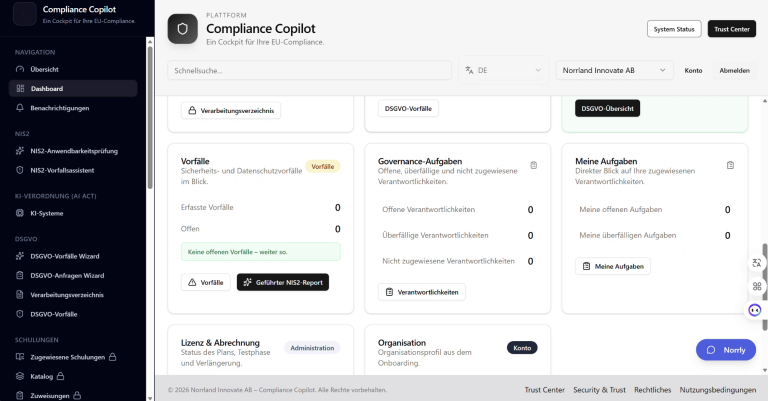Click the System Status button
This screenshot has width=768, height=401.
click(674, 29)
